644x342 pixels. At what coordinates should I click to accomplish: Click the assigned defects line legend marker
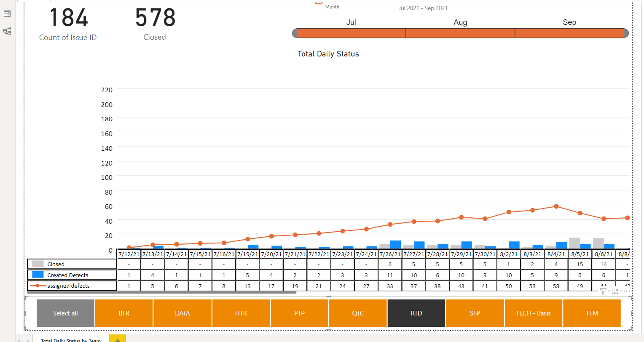38,286
